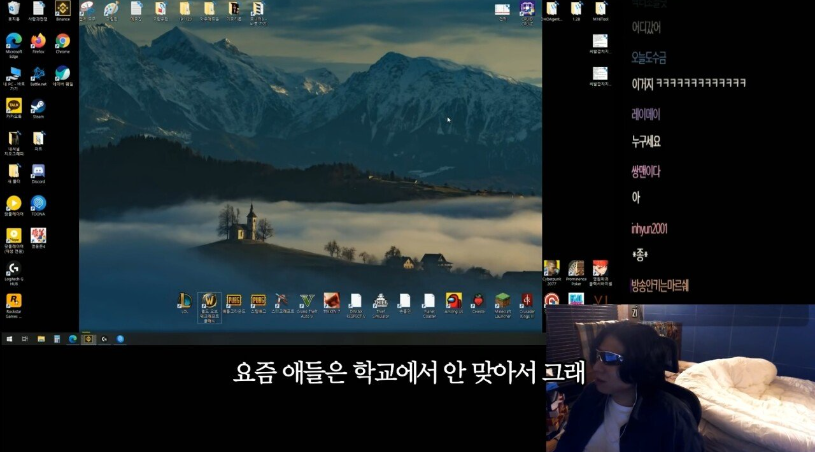Screen dimensions: 816x452
Task: Select chat username inhyun2001
Action: click(x=649, y=228)
